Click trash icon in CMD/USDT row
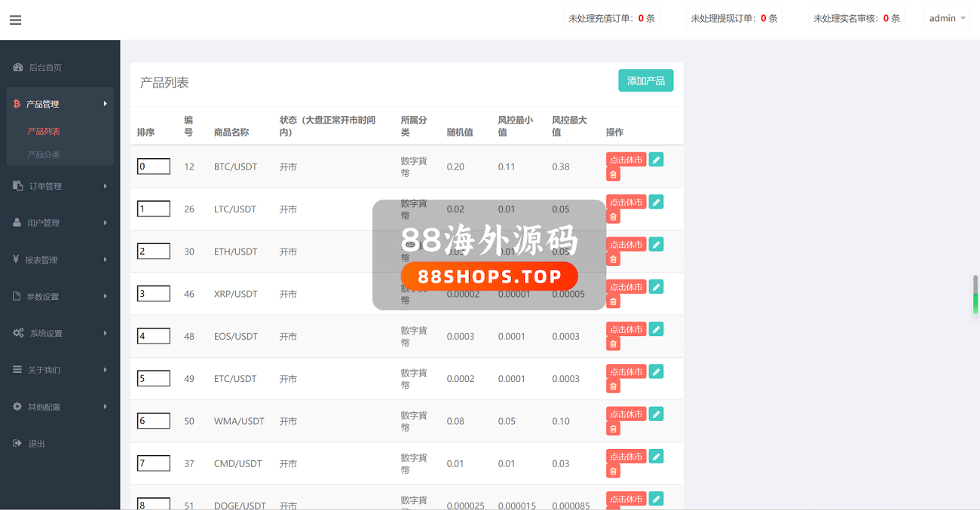 (x=614, y=472)
